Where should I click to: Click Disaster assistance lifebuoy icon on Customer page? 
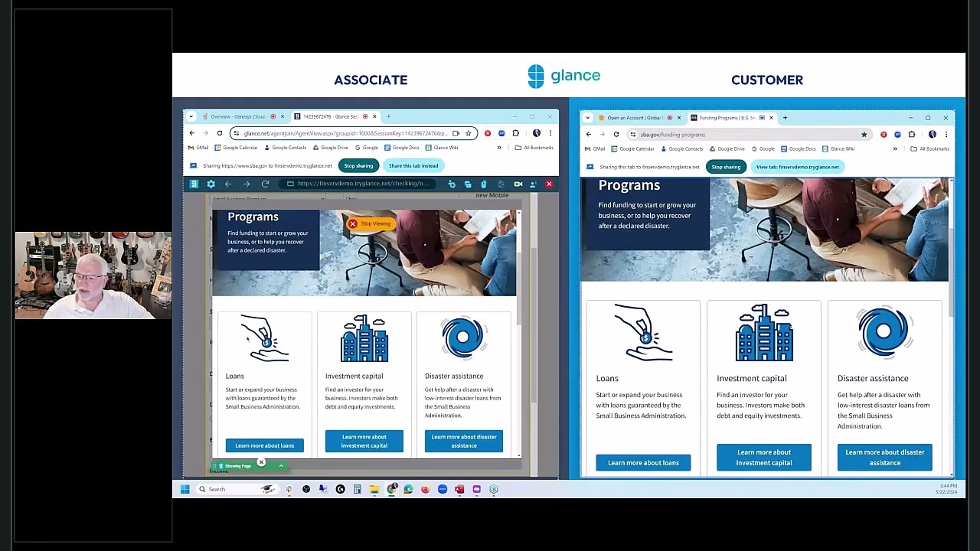pyautogui.click(x=884, y=332)
